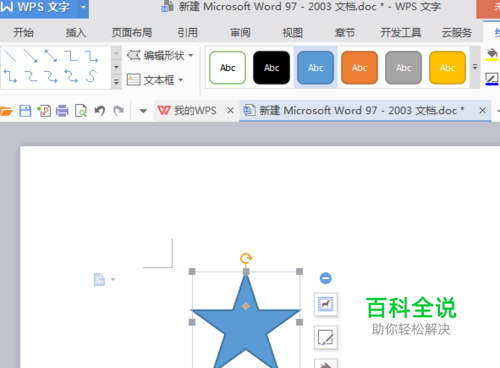500x368 pixels.
Task: Select the double-headed arrow shape
Action: [51, 56]
